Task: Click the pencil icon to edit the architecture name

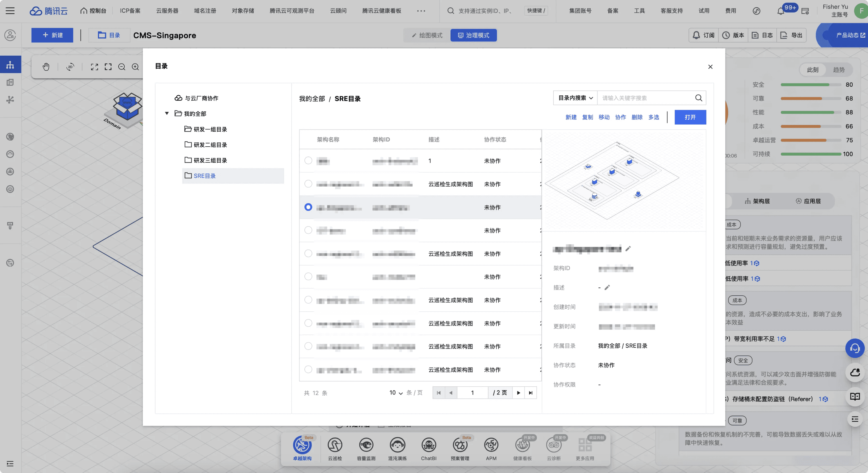Action: (628, 249)
